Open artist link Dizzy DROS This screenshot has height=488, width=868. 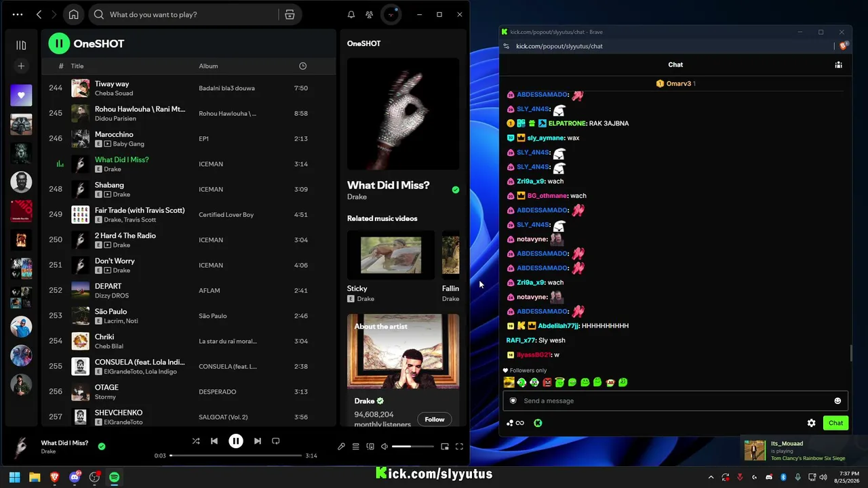pyautogui.click(x=112, y=296)
